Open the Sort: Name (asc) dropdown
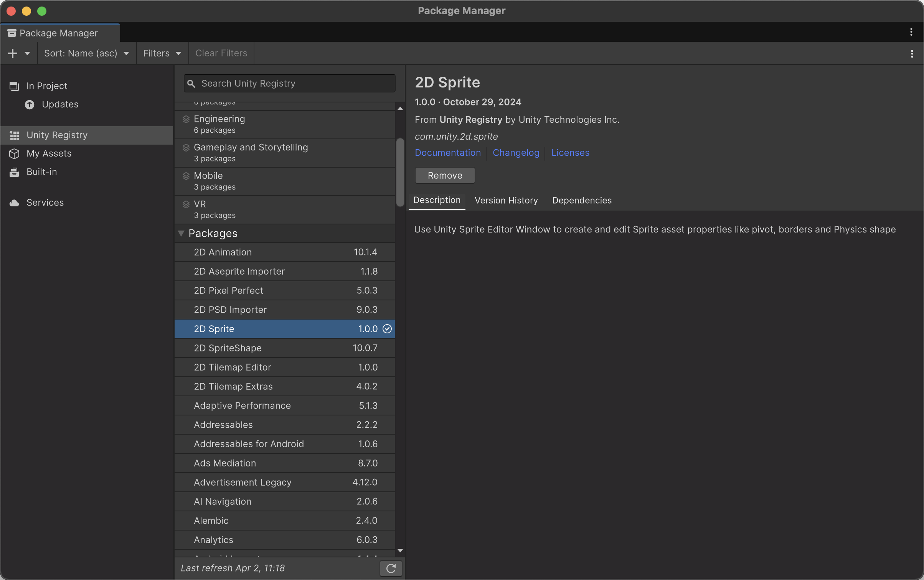The width and height of the screenshot is (924, 580). point(87,53)
